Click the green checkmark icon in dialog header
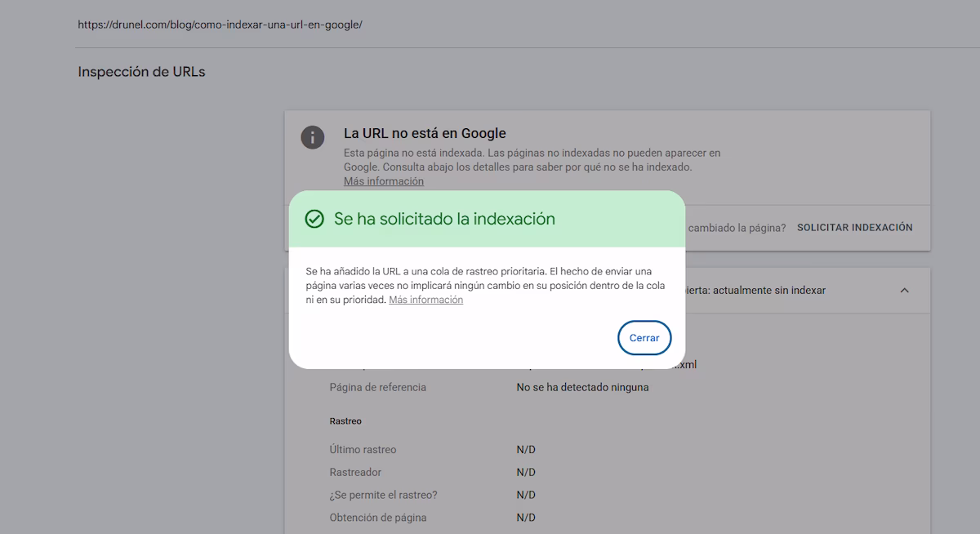 (x=314, y=219)
